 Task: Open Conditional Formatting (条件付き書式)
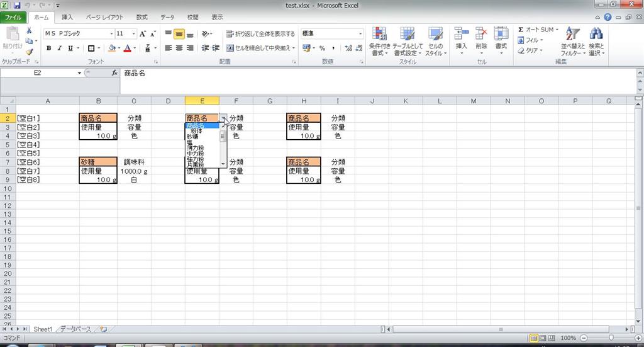pyautogui.click(x=379, y=42)
